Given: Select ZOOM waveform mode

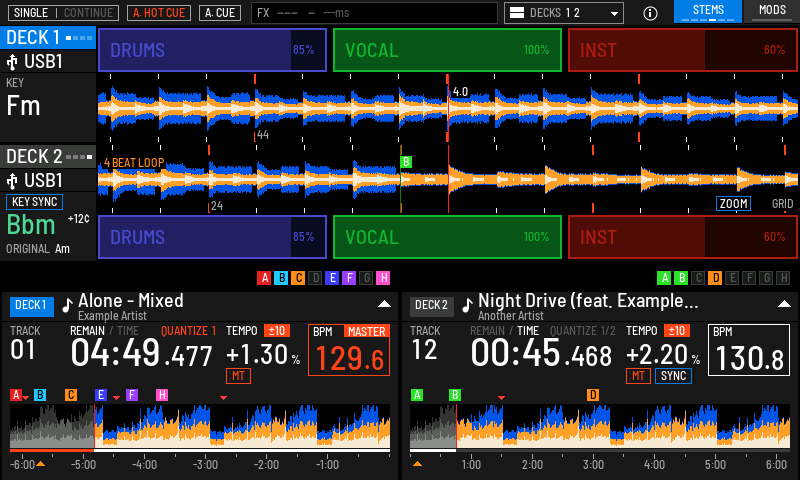Looking at the screenshot, I should click(x=733, y=204).
